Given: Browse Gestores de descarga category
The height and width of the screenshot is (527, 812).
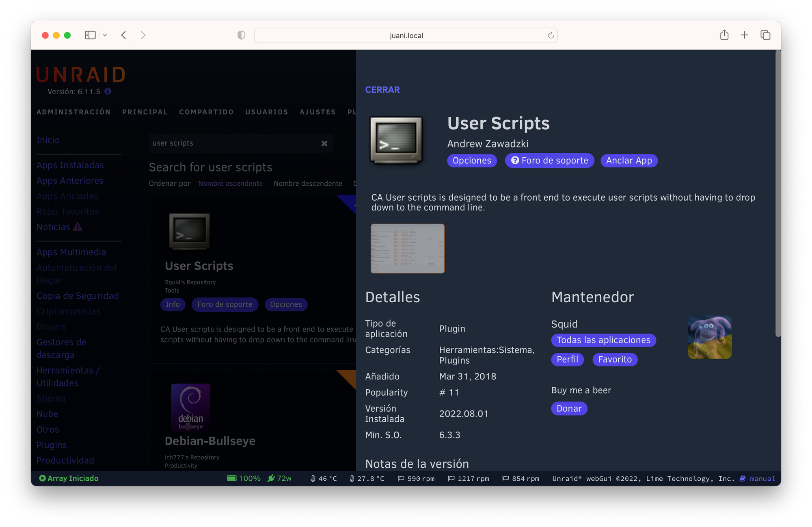Looking at the screenshot, I should (x=61, y=348).
